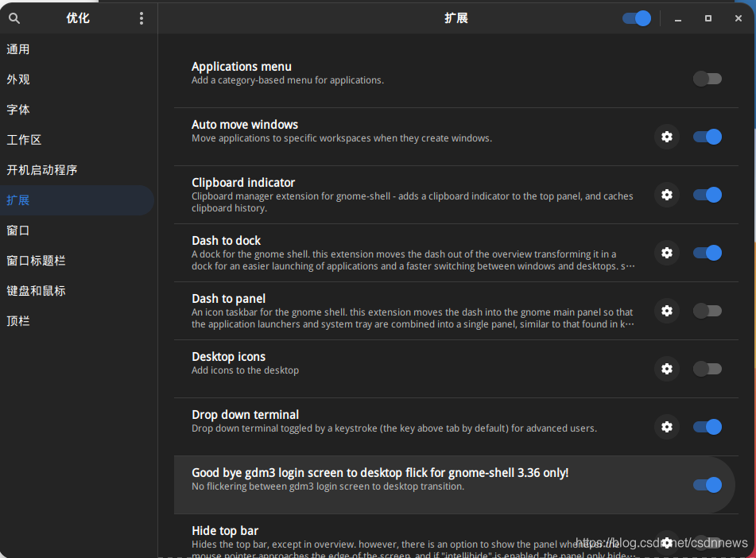Open the three-dot options menu
Screen dimensions: 756x558
[142, 18]
